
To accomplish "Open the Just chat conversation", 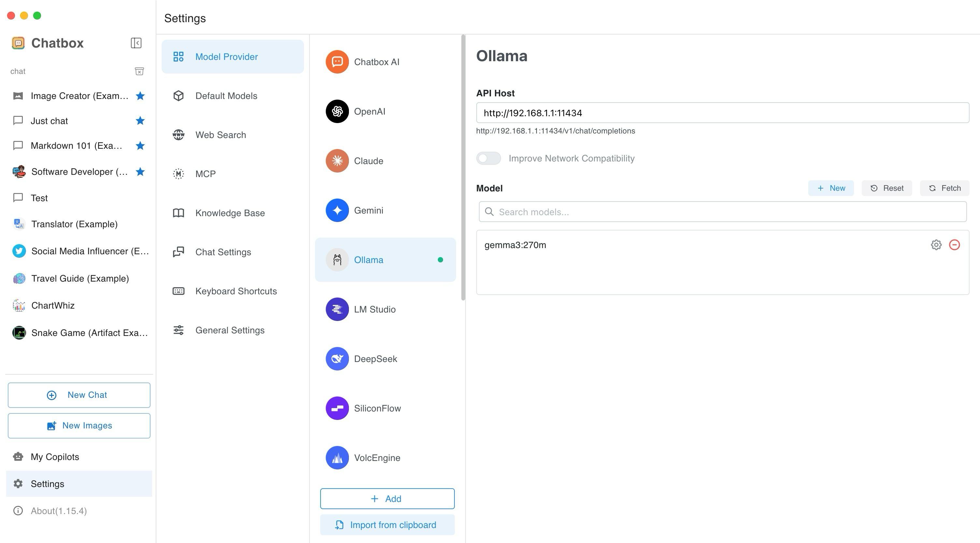I will point(79,121).
